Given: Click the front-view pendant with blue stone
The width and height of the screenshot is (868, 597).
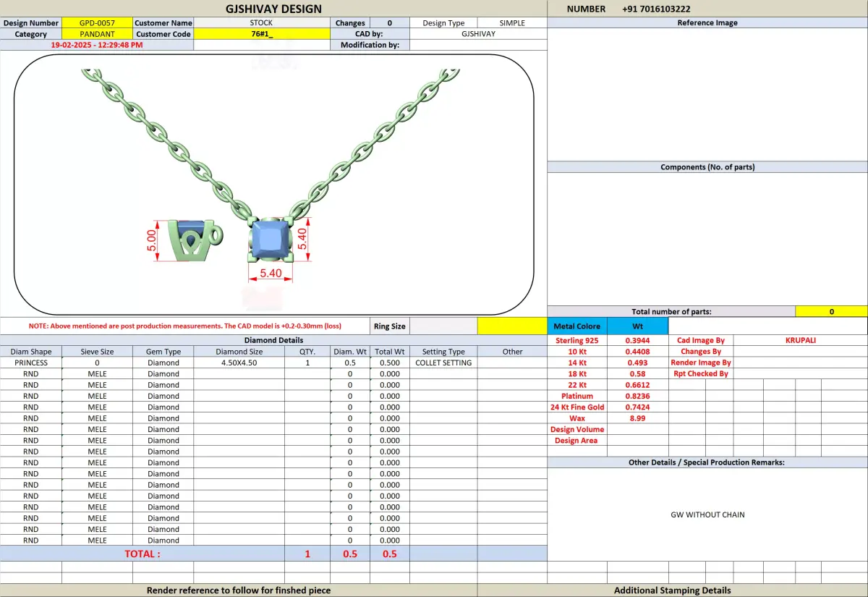Looking at the screenshot, I should point(271,240).
